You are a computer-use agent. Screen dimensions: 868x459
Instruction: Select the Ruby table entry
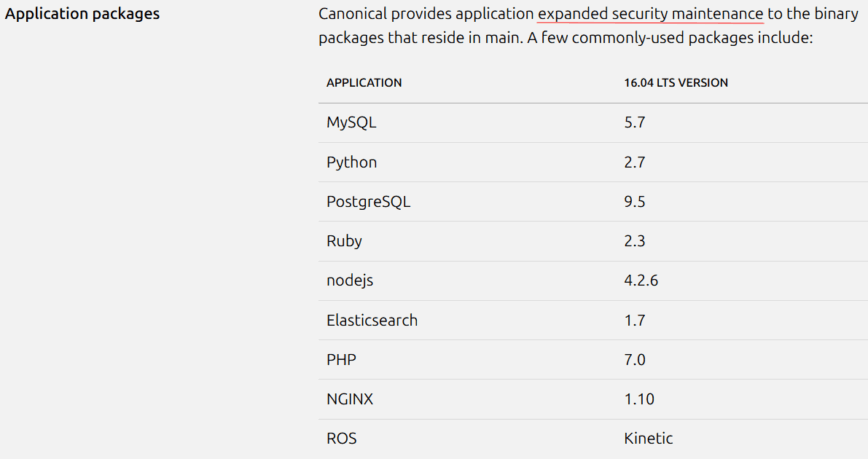344,241
